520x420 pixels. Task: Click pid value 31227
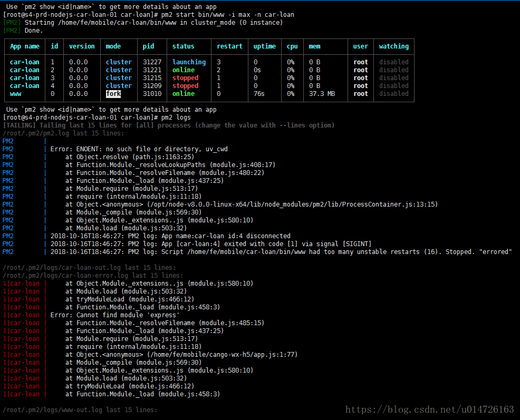152,62
